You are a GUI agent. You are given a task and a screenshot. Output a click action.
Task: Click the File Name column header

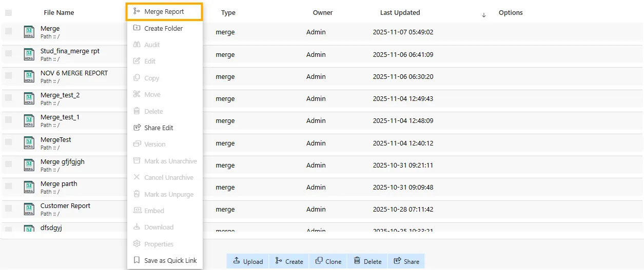pos(58,13)
